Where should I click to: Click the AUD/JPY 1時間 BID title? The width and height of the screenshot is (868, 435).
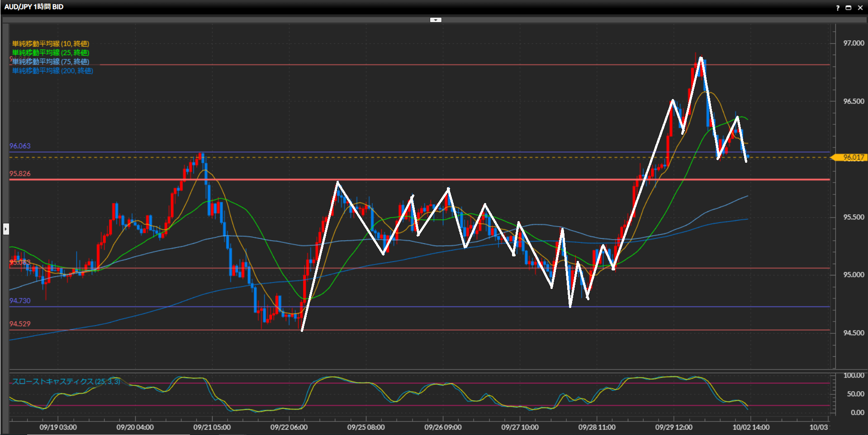(x=34, y=7)
